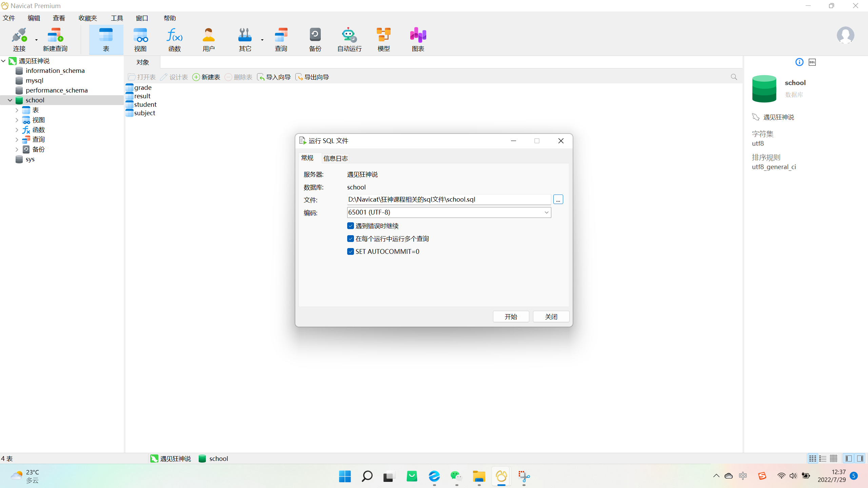Click the file path input field
The height and width of the screenshot is (488, 868).
(448, 200)
